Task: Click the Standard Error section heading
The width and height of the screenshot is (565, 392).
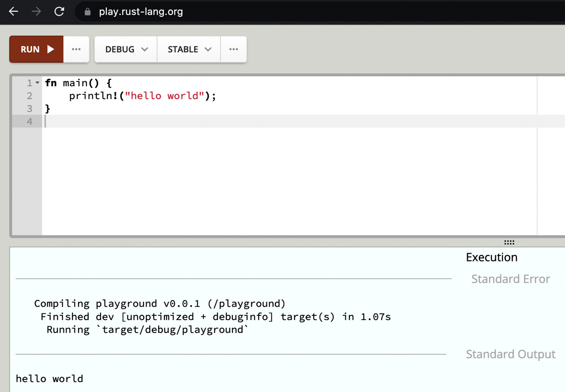Action: coord(510,279)
